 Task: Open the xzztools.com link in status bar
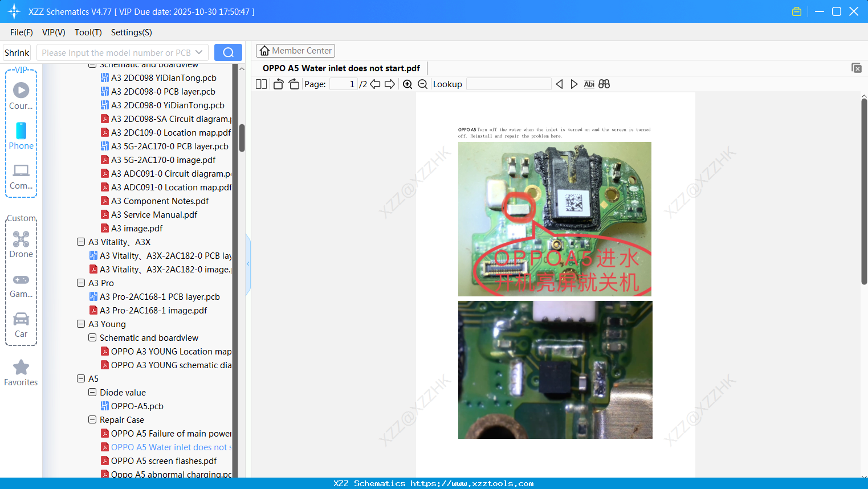[x=472, y=483]
